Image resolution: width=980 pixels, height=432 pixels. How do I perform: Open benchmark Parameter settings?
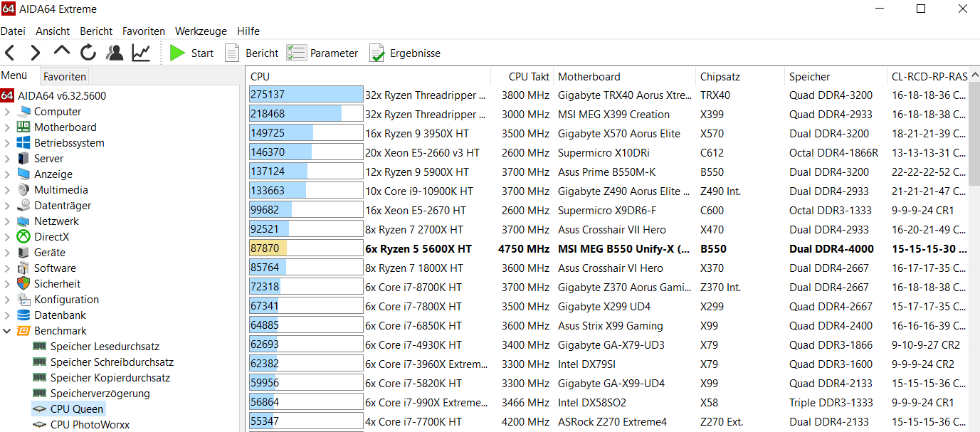pyautogui.click(x=322, y=53)
